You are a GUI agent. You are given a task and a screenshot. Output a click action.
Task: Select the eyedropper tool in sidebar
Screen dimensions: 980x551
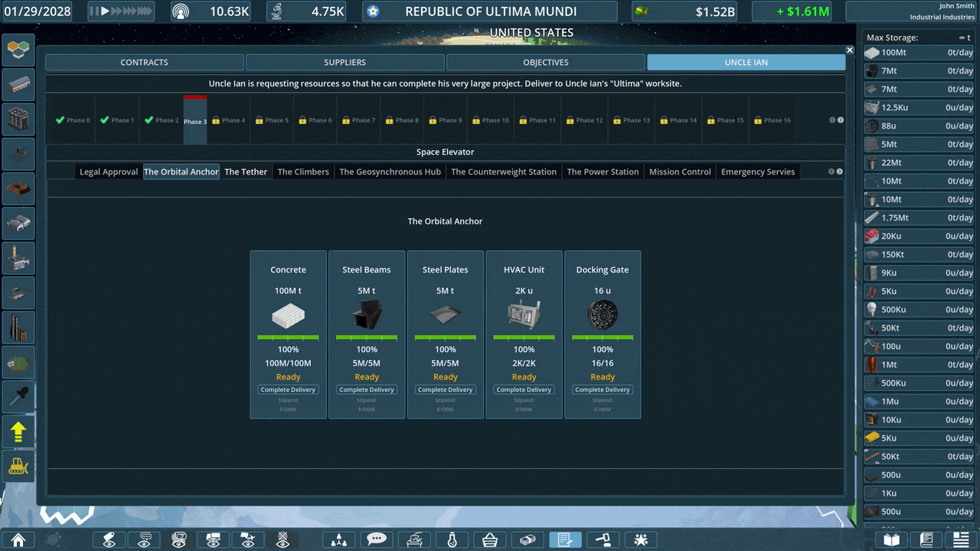pyautogui.click(x=18, y=395)
